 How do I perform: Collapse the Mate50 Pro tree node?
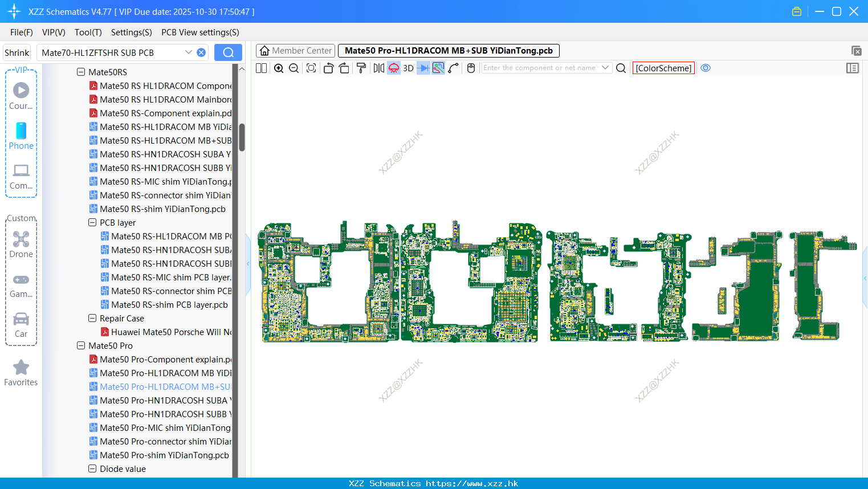pos(81,345)
